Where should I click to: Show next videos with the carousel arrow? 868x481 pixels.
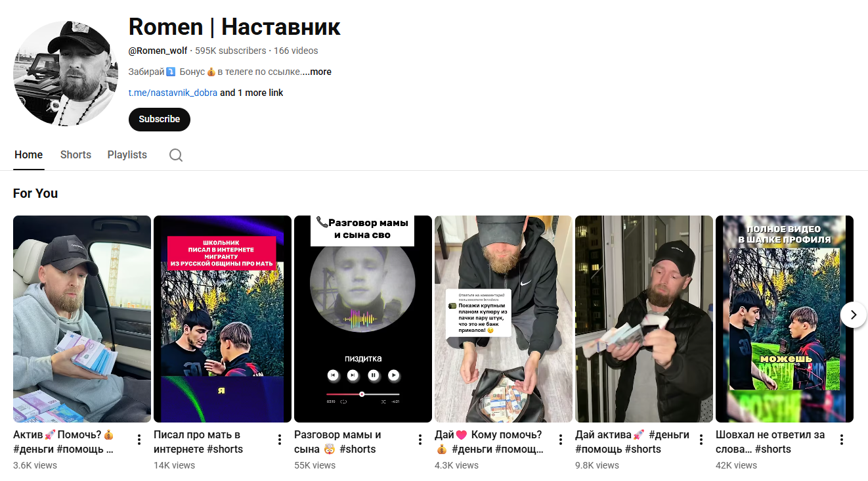pos(854,315)
